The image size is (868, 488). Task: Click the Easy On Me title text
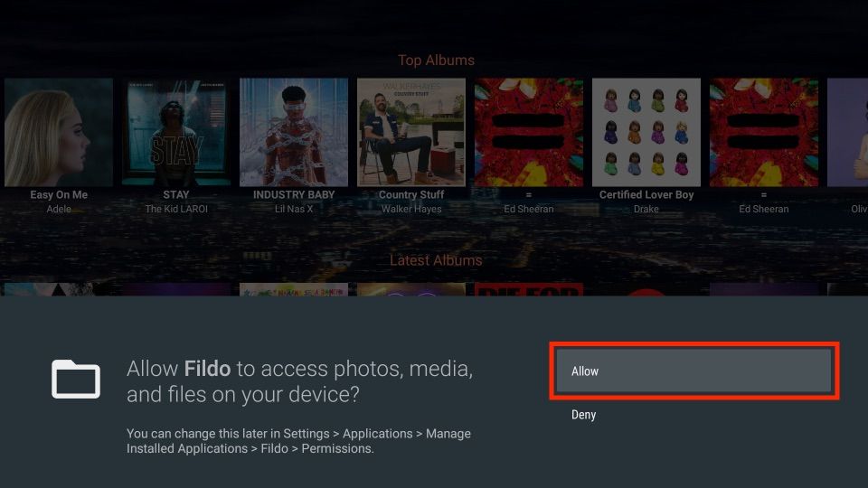59,195
